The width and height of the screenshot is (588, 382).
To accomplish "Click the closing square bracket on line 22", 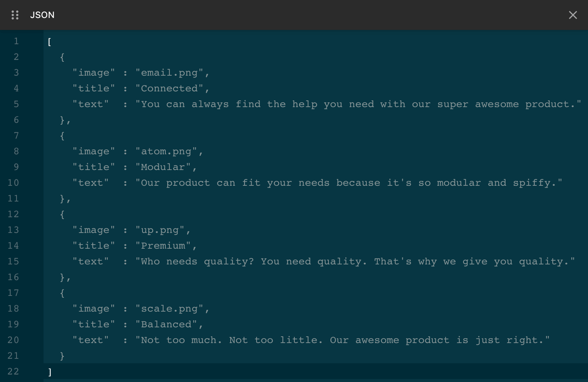I will tap(49, 372).
